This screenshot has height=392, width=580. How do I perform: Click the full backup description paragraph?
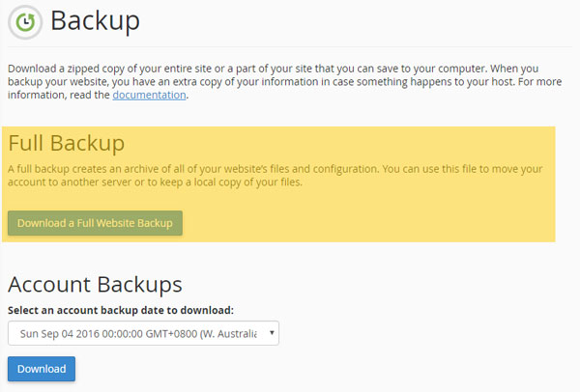(275, 176)
